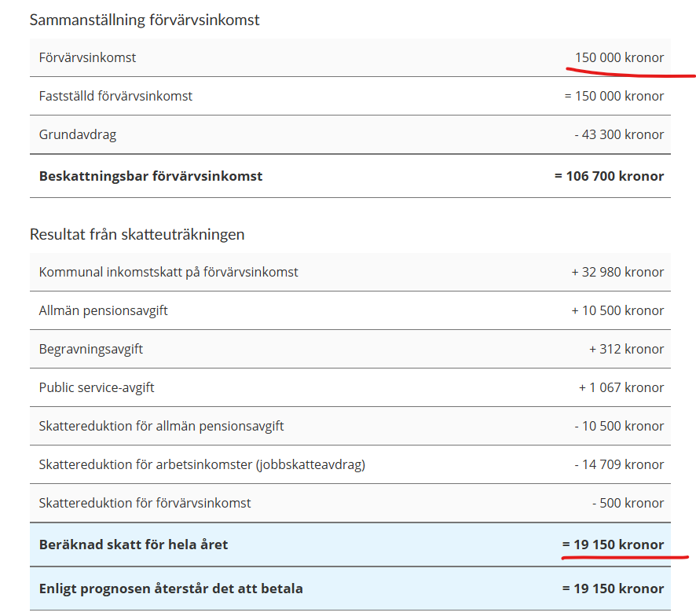Click the - 43 300 kronor amount
Viewport: 696px width, 616px height.
point(619,134)
